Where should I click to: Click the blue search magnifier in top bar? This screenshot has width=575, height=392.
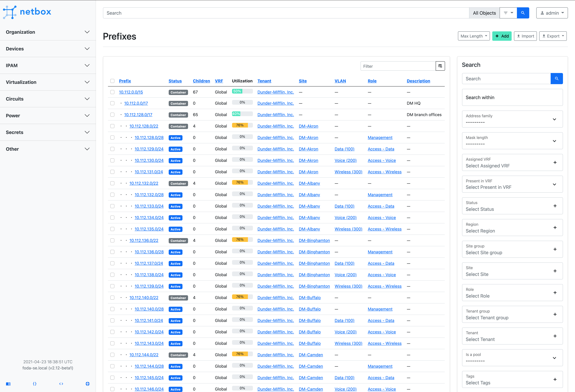coord(523,13)
